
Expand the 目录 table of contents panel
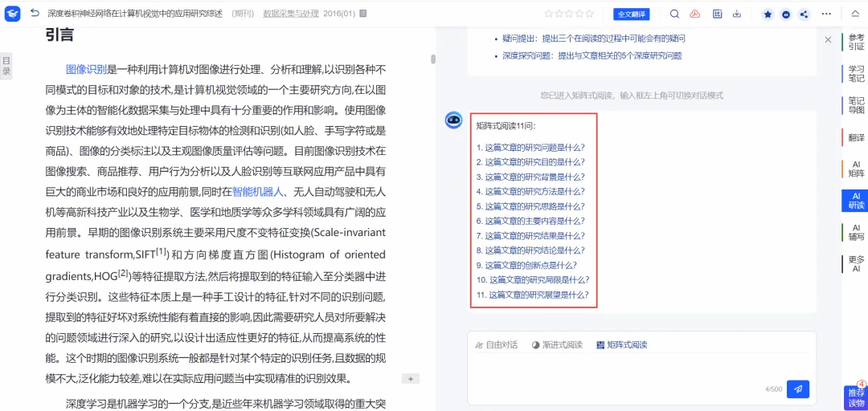point(6,66)
